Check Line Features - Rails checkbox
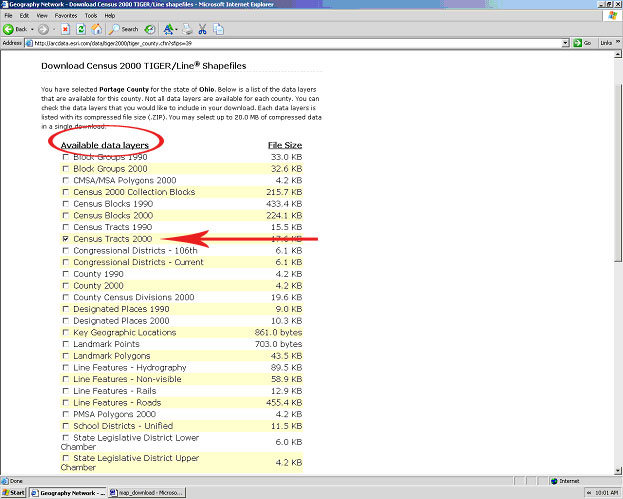 tap(66, 391)
